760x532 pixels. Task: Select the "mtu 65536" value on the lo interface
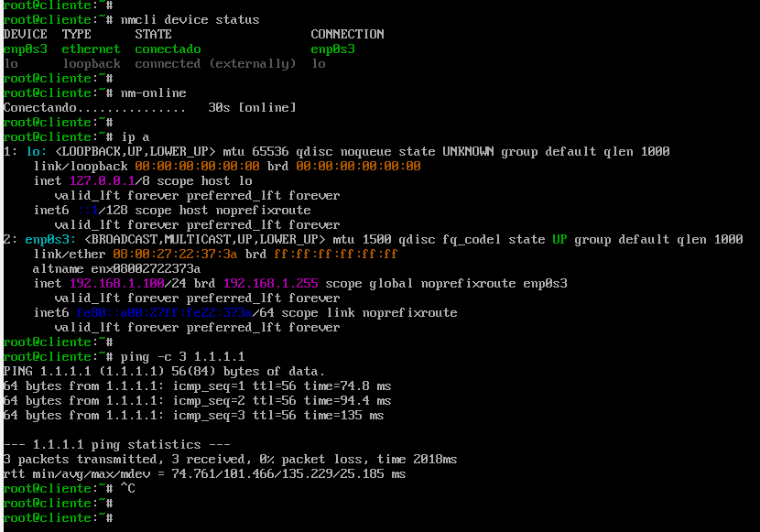pos(255,152)
